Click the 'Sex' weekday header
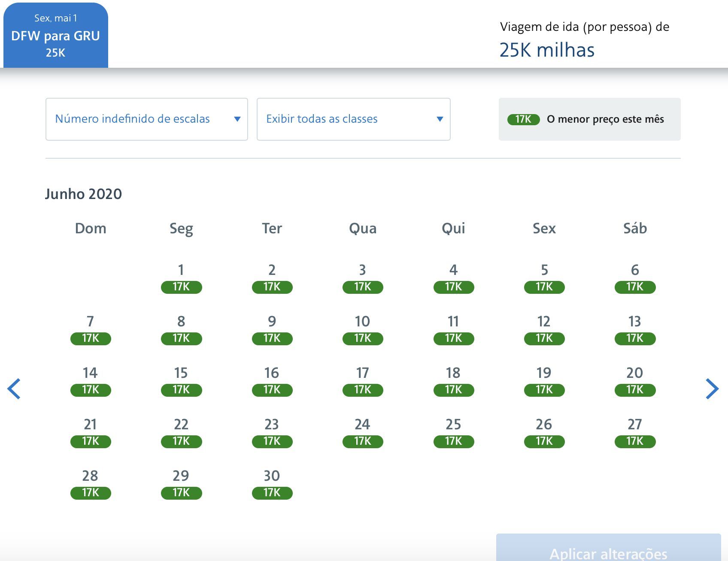728x561 pixels. [x=544, y=228]
